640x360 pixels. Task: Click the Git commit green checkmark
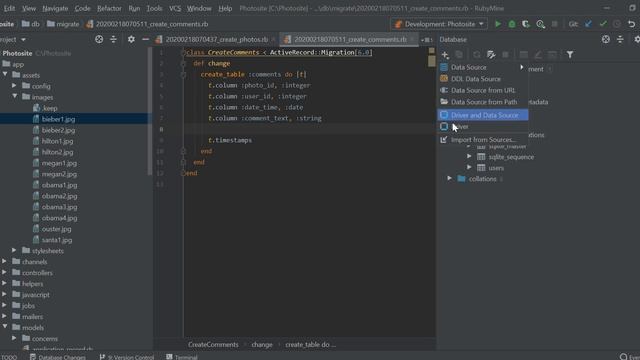[x=603, y=24]
